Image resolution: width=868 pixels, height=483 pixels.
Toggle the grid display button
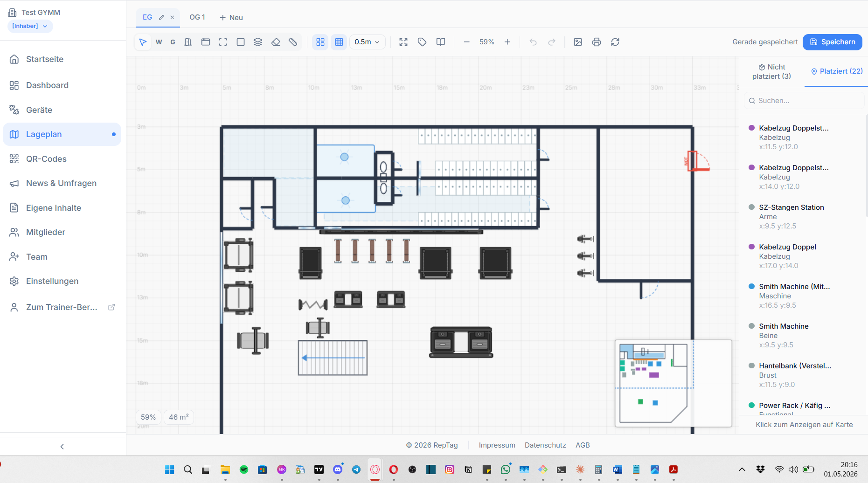(339, 42)
